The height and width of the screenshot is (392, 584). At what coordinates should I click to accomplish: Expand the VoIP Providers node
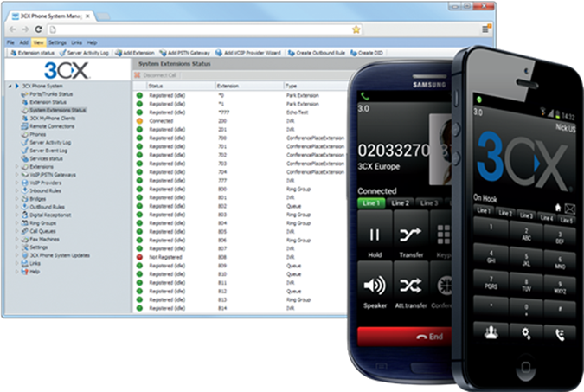[x=16, y=183]
